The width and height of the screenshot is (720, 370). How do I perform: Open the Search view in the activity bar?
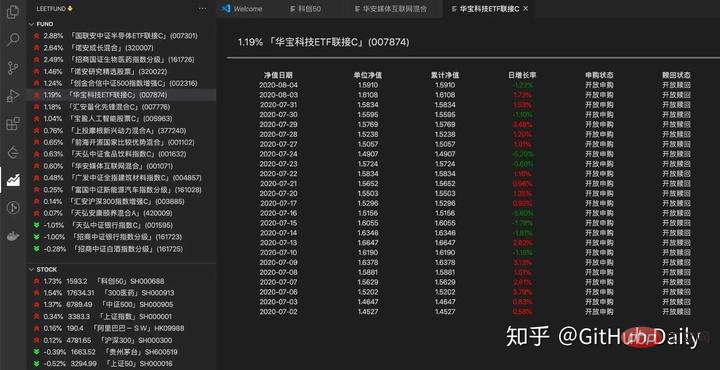click(x=13, y=39)
